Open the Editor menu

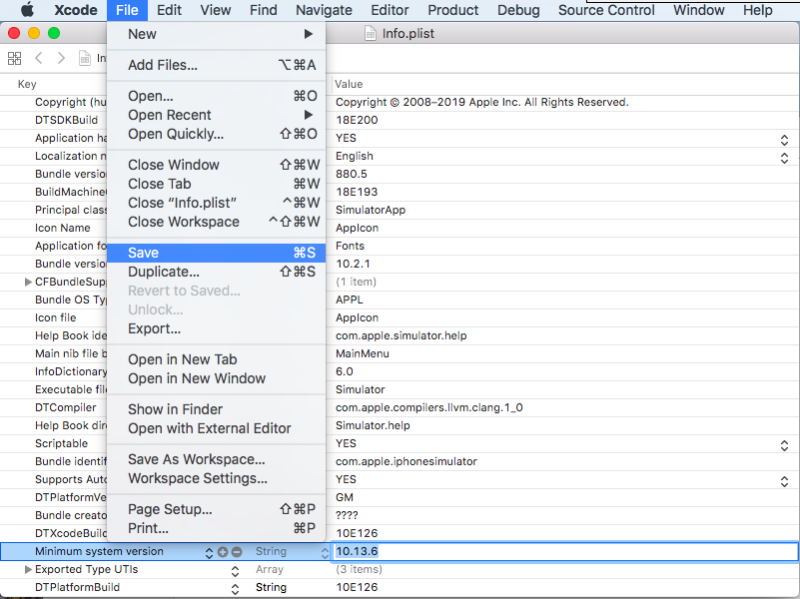390,10
